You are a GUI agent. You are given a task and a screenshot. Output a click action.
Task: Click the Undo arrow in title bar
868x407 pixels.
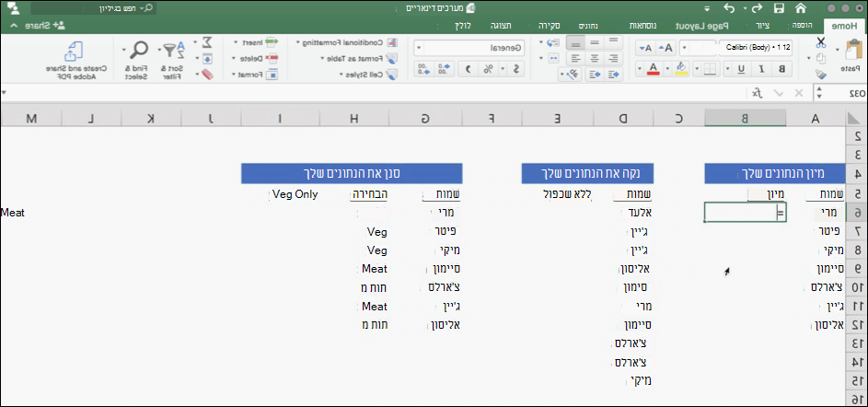click(x=731, y=7)
